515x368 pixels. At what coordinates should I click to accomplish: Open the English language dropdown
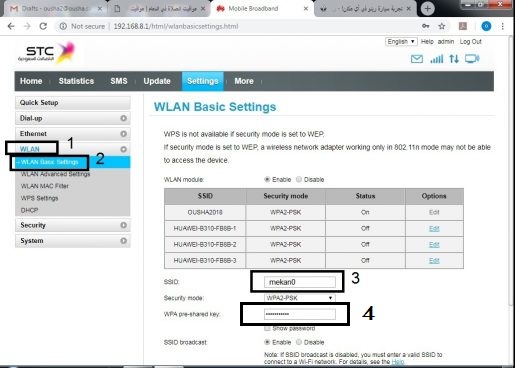[x=401, y=42]
